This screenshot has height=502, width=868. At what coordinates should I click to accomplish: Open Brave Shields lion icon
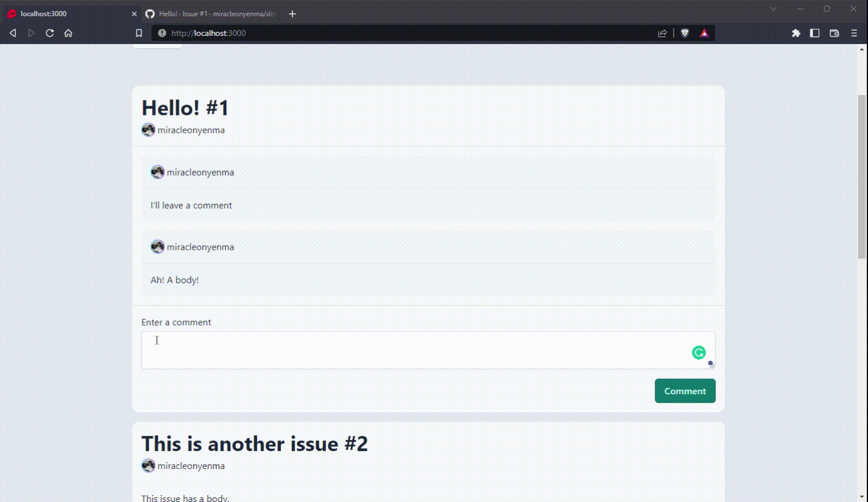685,33
